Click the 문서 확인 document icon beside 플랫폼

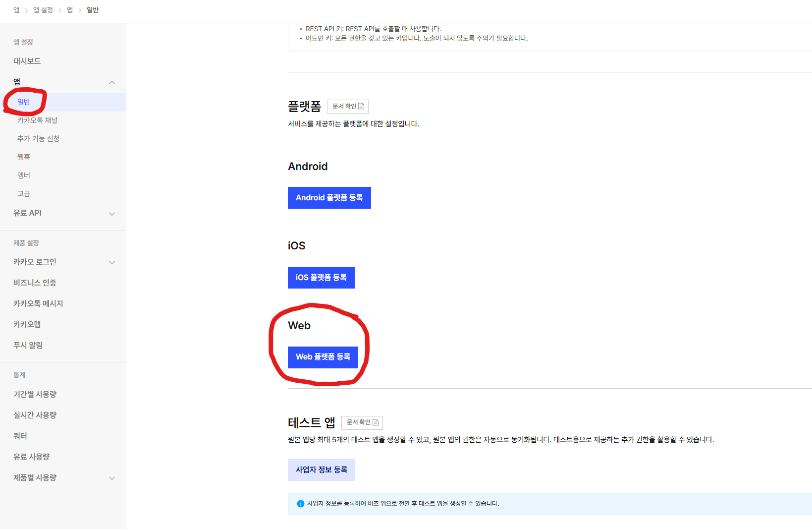(x=361, y=106)
